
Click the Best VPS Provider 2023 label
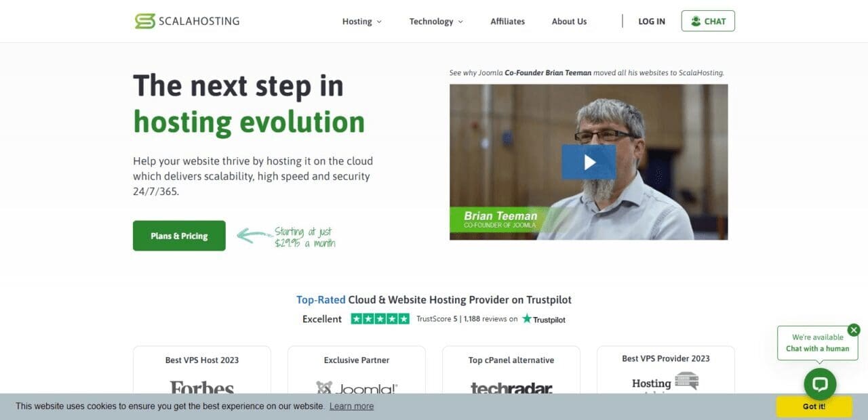[x=666, y=358]
